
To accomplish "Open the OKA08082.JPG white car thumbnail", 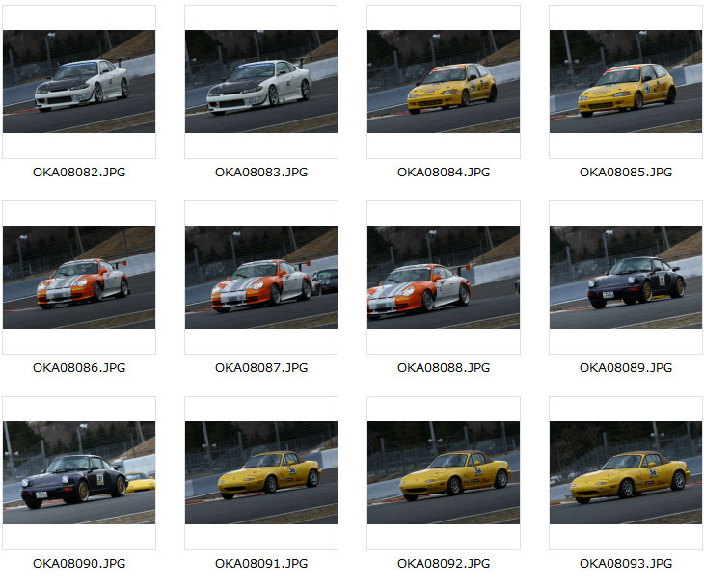I will pyautogui.click(x=79, y=81).
